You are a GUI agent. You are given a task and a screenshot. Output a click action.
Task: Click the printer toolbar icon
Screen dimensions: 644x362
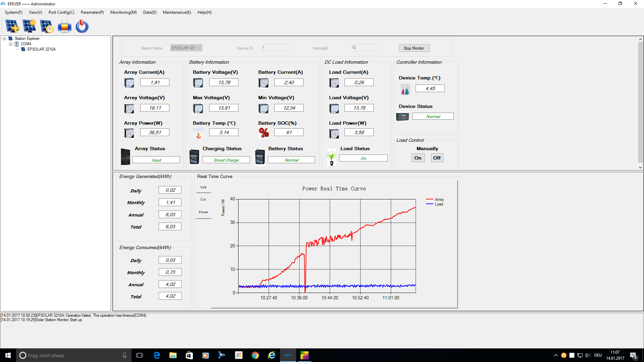pyautogui.click(x=64, y=26)
